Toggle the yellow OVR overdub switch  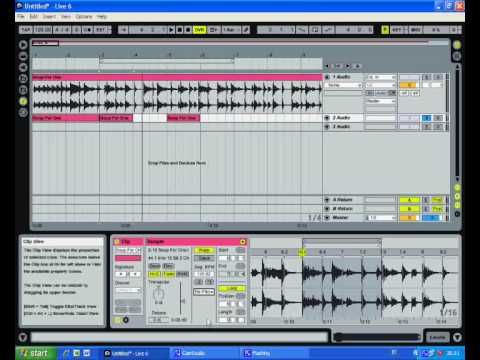pyautogui.click(x=199, y=30)
